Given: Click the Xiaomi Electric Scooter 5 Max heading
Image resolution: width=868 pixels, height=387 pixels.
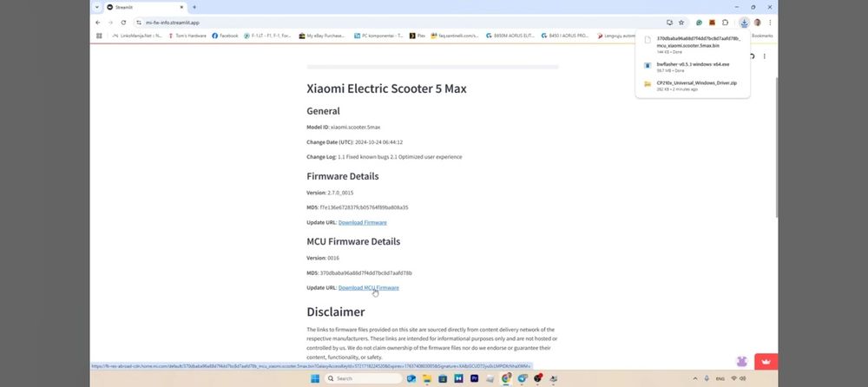Looking at the screenshot, I should [x=386, y=89].
